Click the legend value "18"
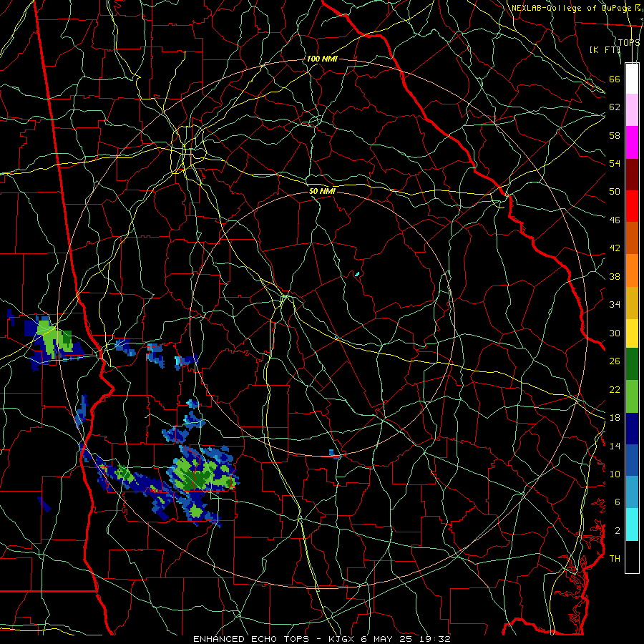 coord(615,418)
